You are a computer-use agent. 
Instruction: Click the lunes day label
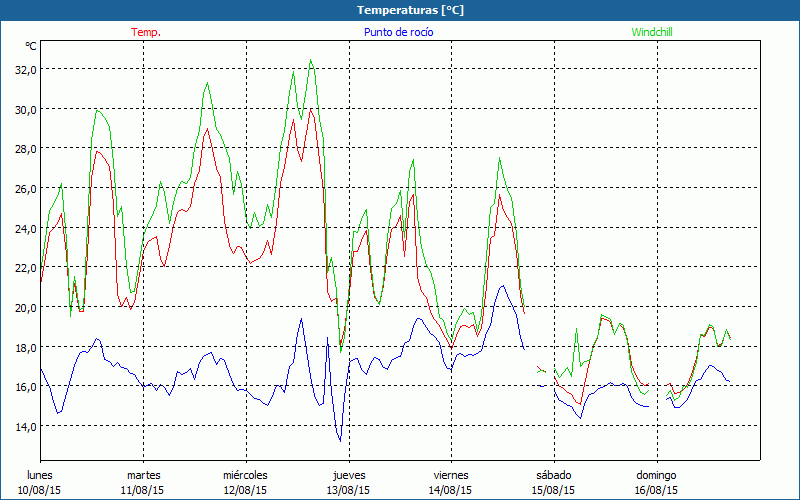[x=40, y=475]
